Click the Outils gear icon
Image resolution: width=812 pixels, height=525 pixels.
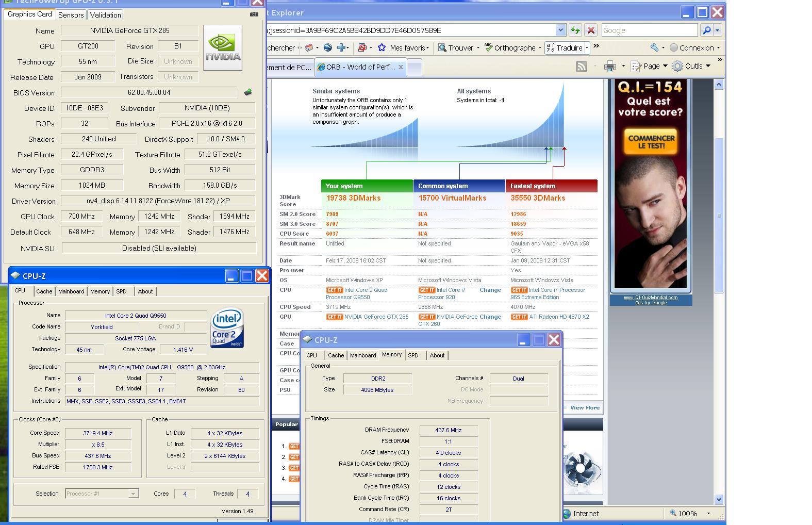point(677,66)
